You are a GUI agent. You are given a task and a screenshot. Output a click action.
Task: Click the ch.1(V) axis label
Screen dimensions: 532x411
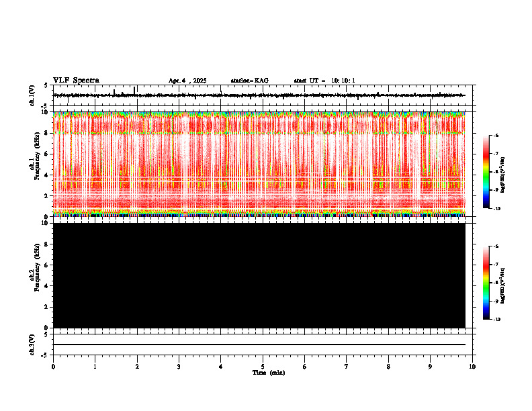coord(32,95)
